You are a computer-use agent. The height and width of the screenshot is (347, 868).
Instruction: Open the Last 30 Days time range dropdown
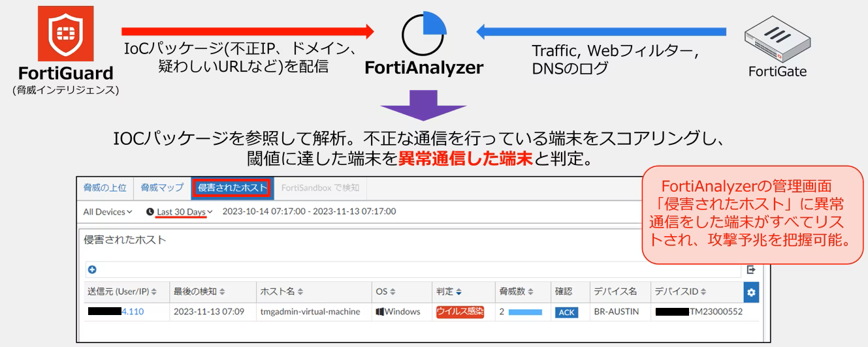(x=185, y=211)
